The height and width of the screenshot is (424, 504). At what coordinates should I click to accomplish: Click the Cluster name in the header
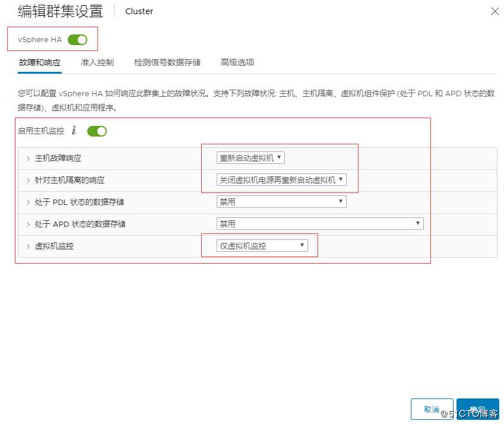pos(139,11)
